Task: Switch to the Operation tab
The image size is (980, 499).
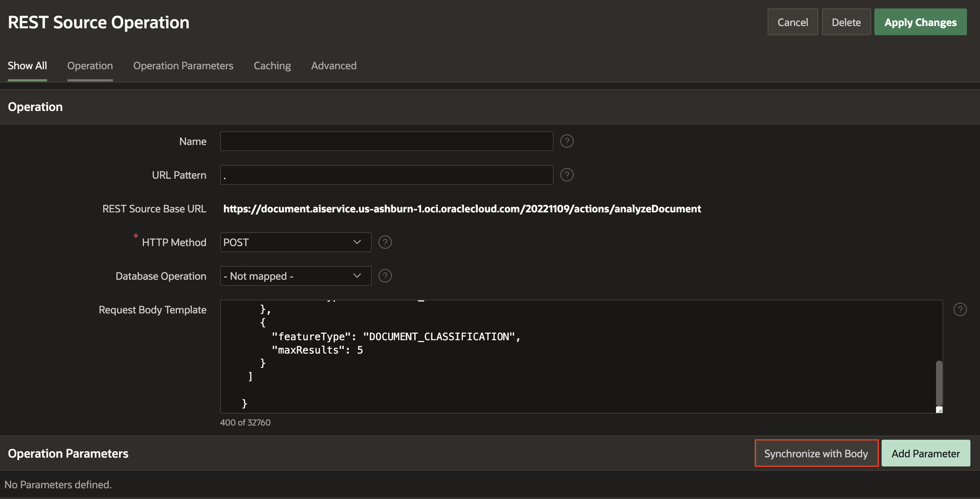Action: [x=90, y=66]
